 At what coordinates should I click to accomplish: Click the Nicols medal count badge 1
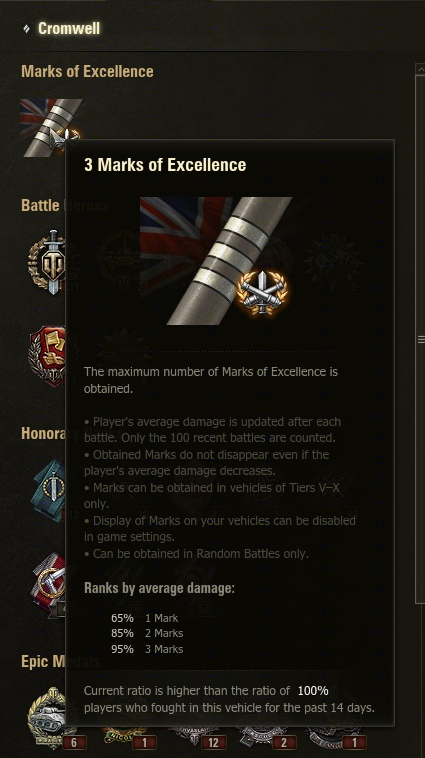coord(144,743)
